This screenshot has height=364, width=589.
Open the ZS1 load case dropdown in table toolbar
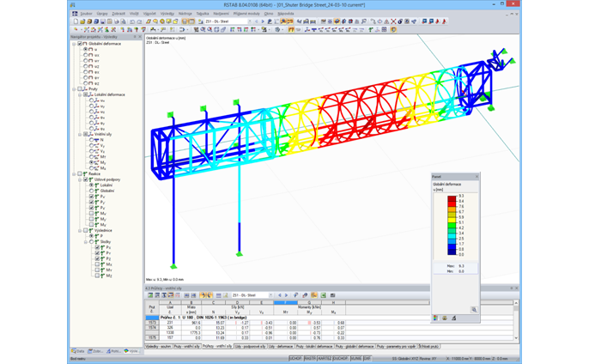pyautogui.click(x=270, y=295)
